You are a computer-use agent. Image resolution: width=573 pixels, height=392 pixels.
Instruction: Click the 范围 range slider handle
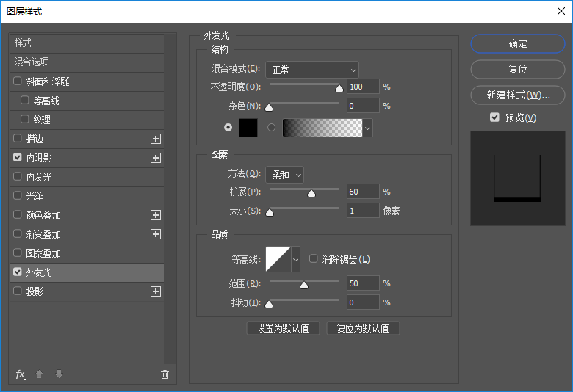(x=304, y=285)
